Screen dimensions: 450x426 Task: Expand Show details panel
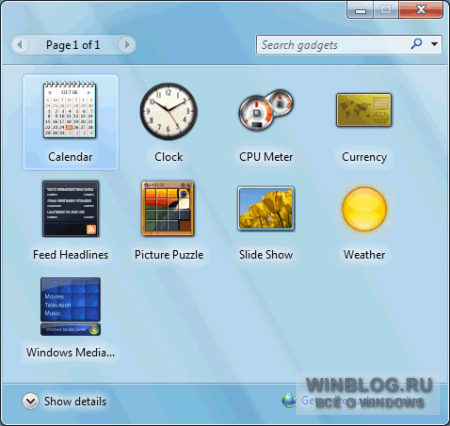[65, 401]
